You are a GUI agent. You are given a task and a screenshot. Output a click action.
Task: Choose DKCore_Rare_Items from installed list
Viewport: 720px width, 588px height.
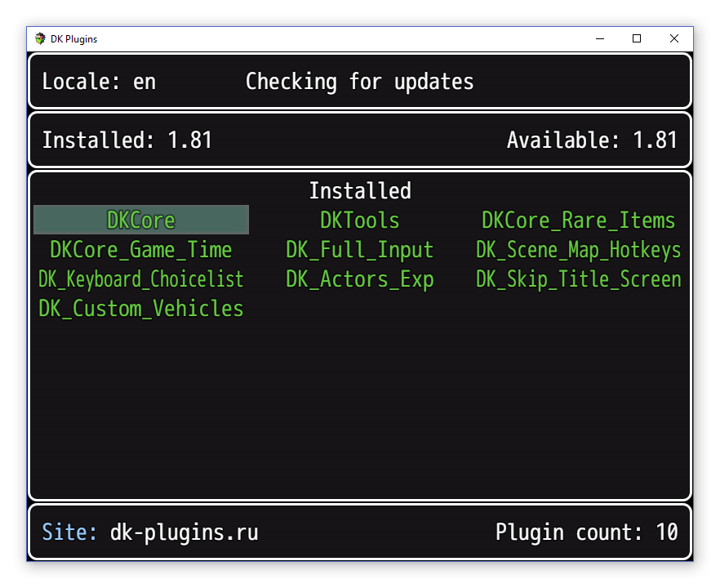(x=578, y=220)
